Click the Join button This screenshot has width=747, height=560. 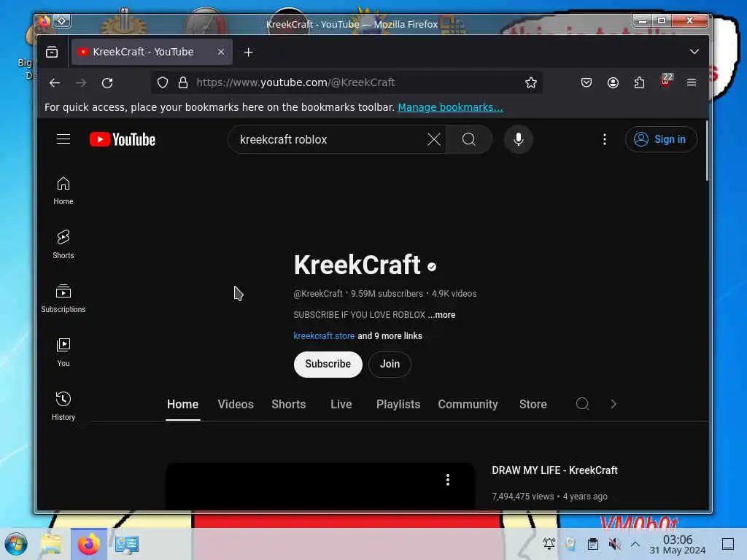pos(390,365)
